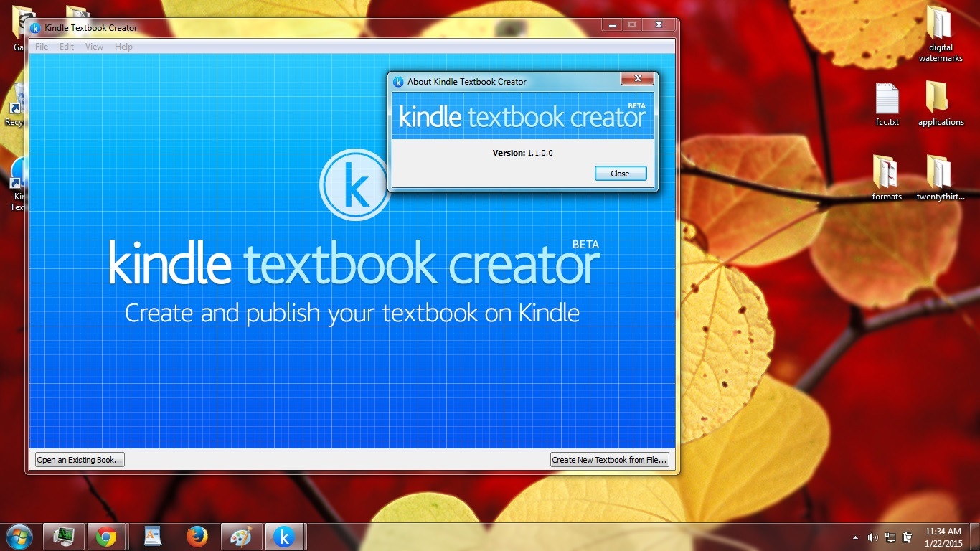Open the View menu
Image resolution: width=980 pixels, height=551 pixels.
pos(95,47)
